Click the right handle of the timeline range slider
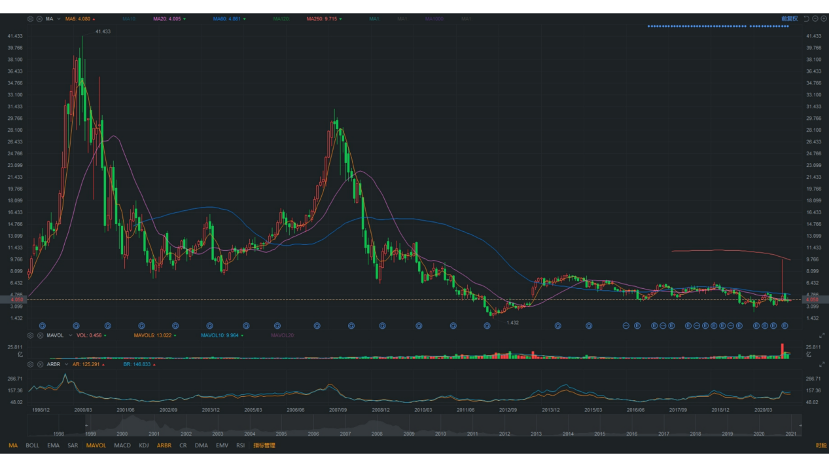Screen dimensions: 830x468 click(x=800, y=425)
